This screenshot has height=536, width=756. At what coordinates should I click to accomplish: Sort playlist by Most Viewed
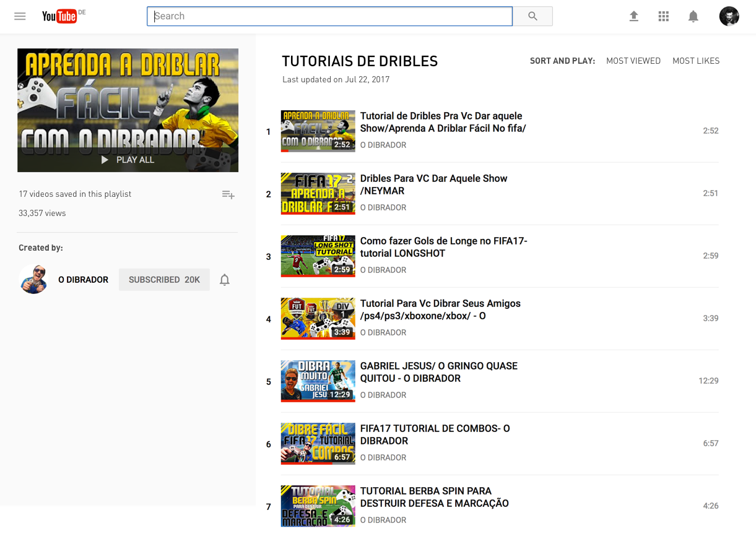coord(633,61)
